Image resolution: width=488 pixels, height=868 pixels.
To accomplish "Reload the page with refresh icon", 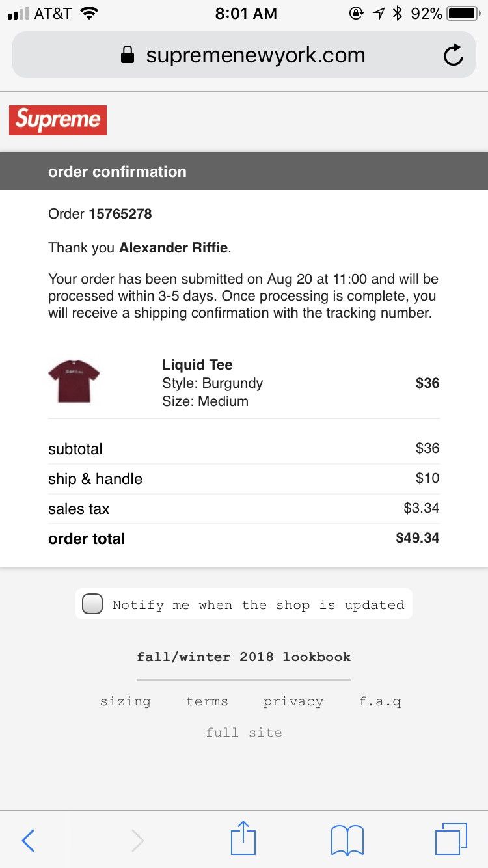I will coord(453,55).
